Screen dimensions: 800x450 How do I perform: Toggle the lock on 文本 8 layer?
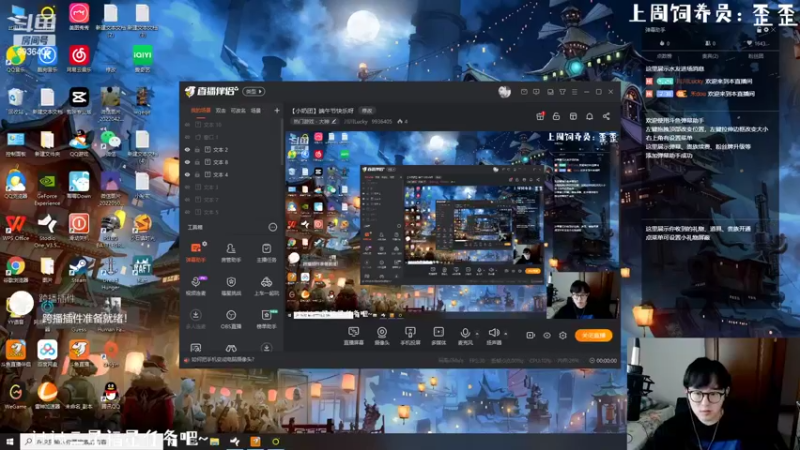click(x=197, y=162)
